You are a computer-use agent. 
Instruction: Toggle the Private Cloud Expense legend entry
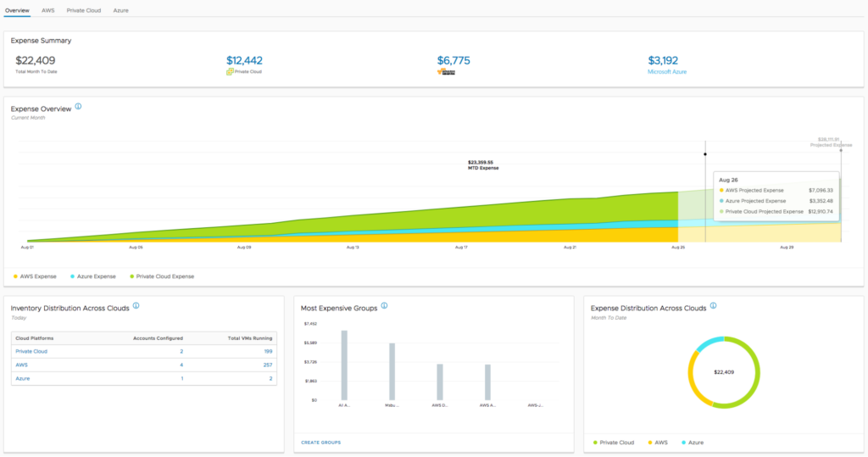point(162,276)
